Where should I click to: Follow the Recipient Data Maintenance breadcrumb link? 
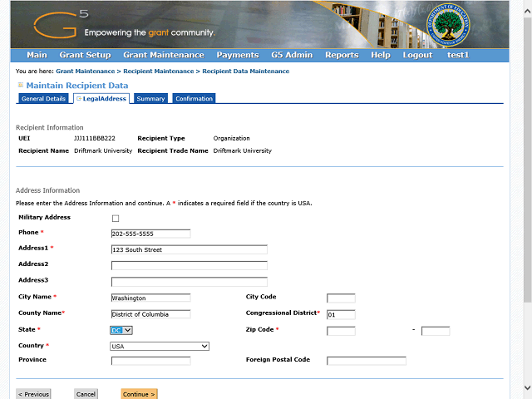tap(246, 71)
